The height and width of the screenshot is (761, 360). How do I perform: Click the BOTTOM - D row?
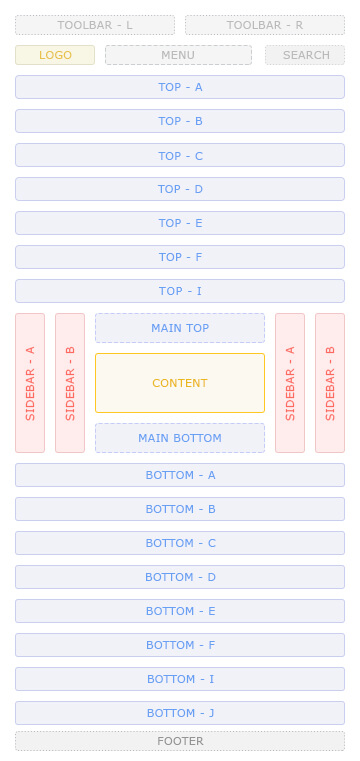pyautogui.click(x=180, y=577)
